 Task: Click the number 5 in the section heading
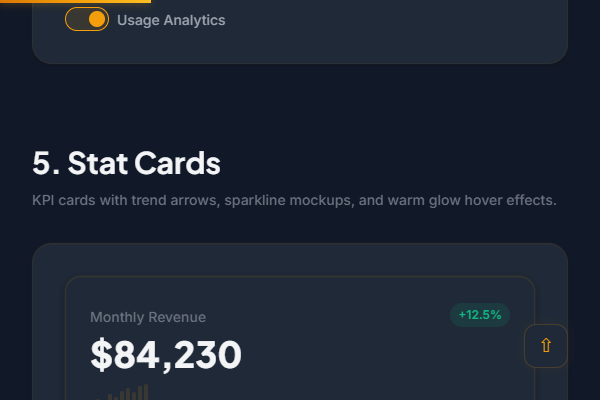41,163
